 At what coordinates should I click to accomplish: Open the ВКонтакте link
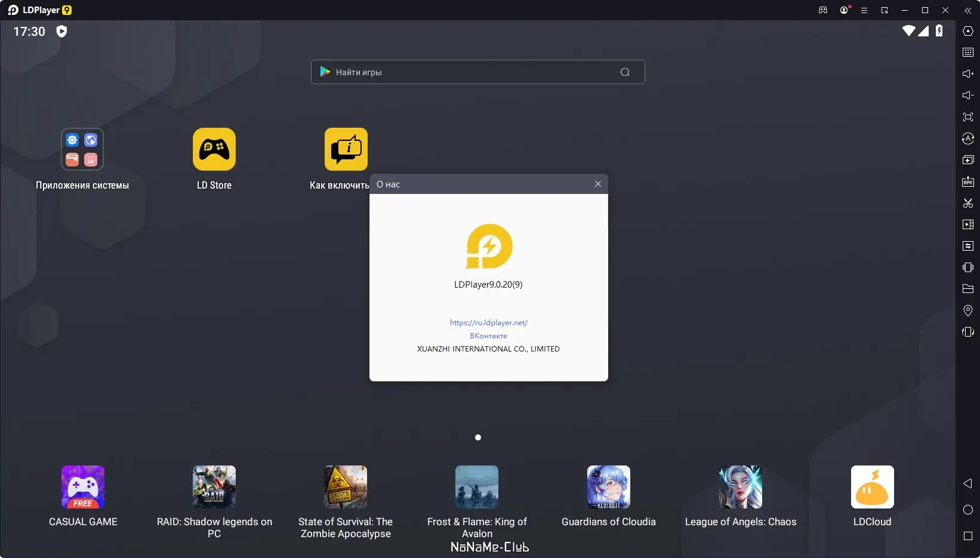488,336
